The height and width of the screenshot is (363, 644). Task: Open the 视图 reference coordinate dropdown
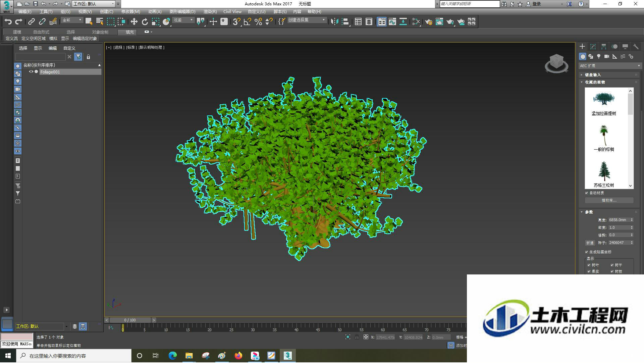[183, 20]
